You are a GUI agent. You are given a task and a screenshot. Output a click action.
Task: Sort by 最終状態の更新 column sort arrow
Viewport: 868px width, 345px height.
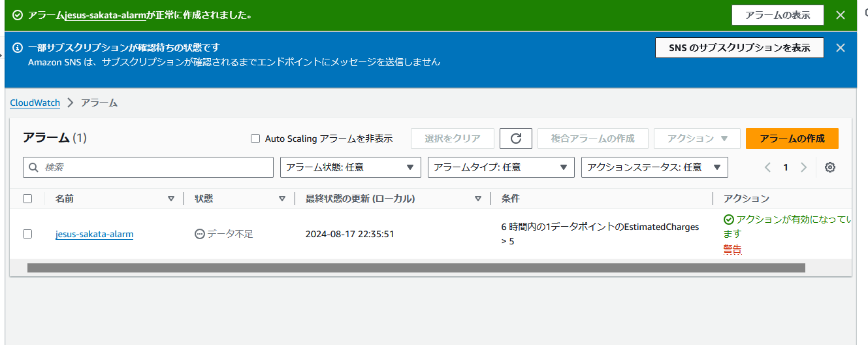(x=478, y=199)
